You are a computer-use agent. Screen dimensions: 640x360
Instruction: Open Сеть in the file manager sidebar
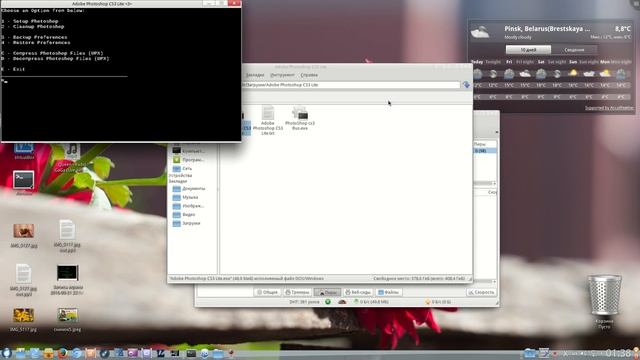tap(182, 168)
